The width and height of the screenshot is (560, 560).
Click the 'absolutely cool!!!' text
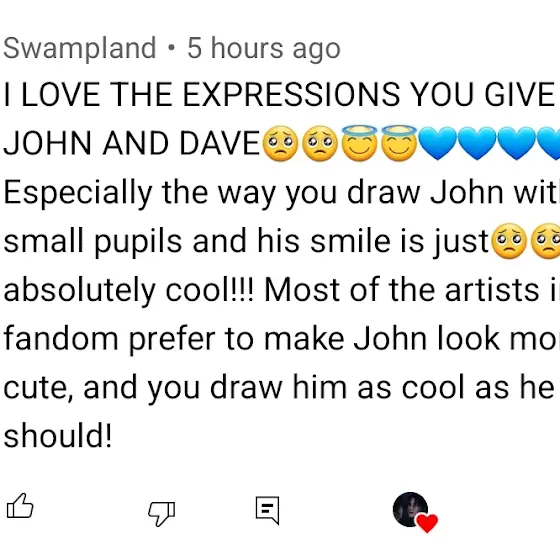pos(129,290)
